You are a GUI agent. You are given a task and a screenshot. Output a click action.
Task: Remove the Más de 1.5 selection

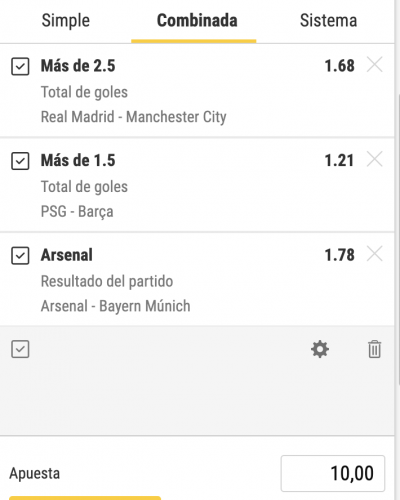374,159
